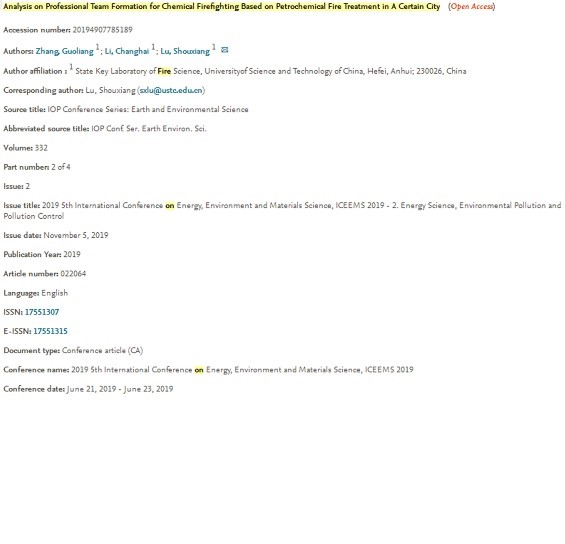Click the article number 022064
Screen dimensions: 565x544
(x=73, y=274)
